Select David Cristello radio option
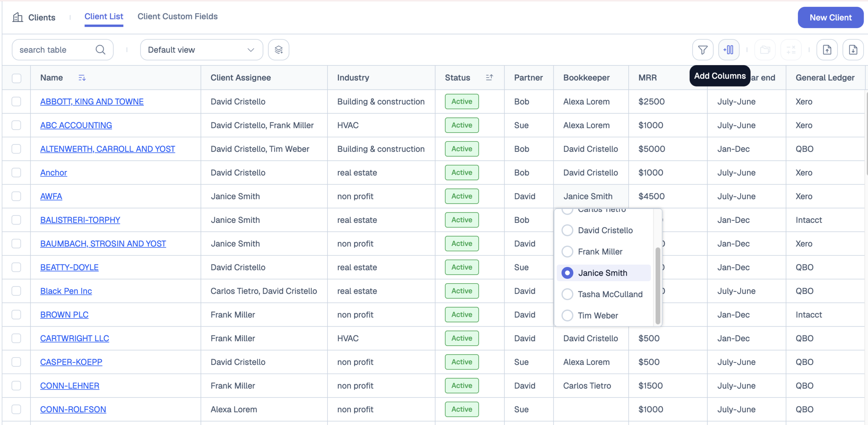 (x=567, y=230)
